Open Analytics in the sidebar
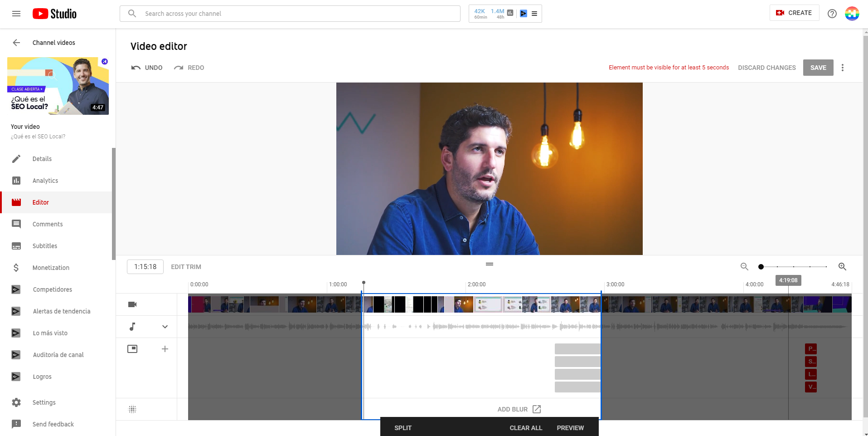This screenshot has height=436, width=868. [x=45, y=181]
